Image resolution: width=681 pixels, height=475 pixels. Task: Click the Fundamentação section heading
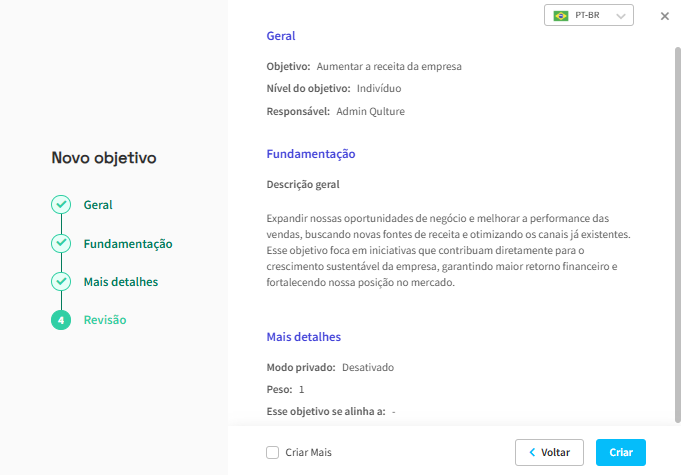[311, 154]
